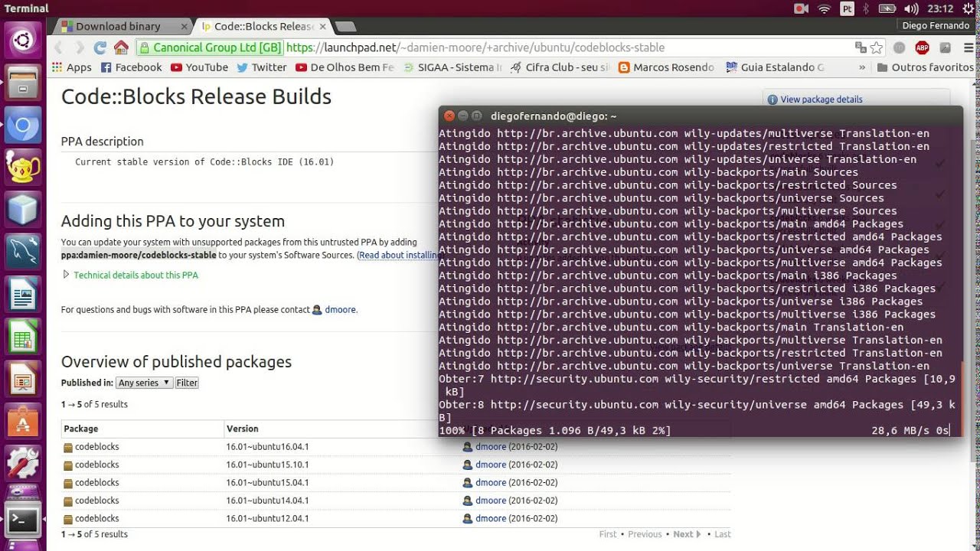Open the dmoore contact link
980x551 pixels.
pos(341,310)
